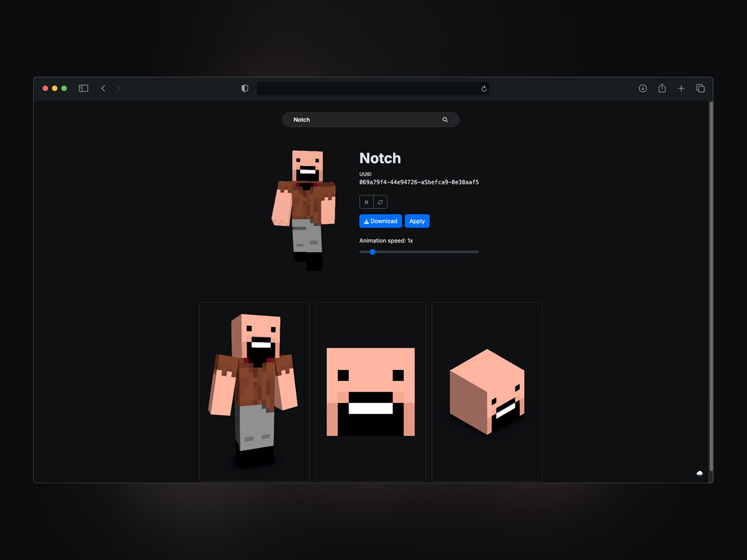Open Safari's Downloads icon
Viewport: 747px width, 560px height.
point(643,88)
